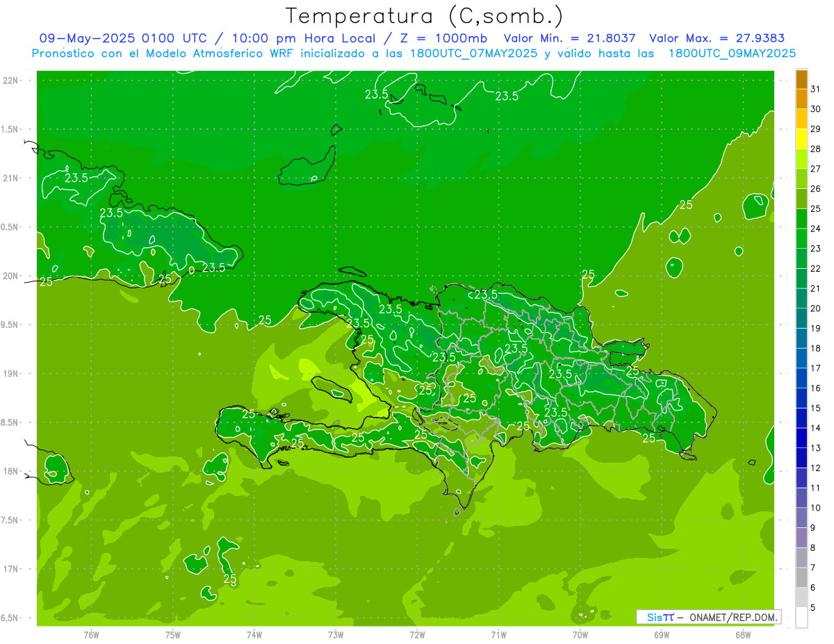Click the colorbar label 15
Screen dimensions: 834x644
click(815, 408)
